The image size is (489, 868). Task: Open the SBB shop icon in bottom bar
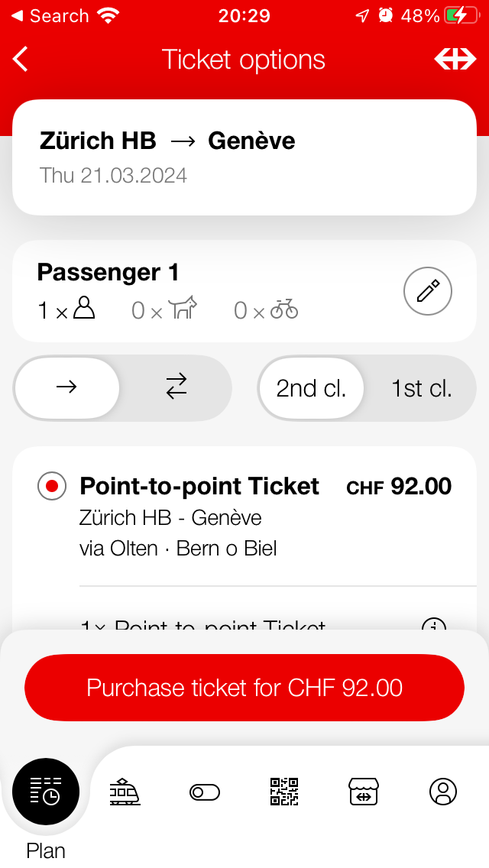[x=363, y=792]
